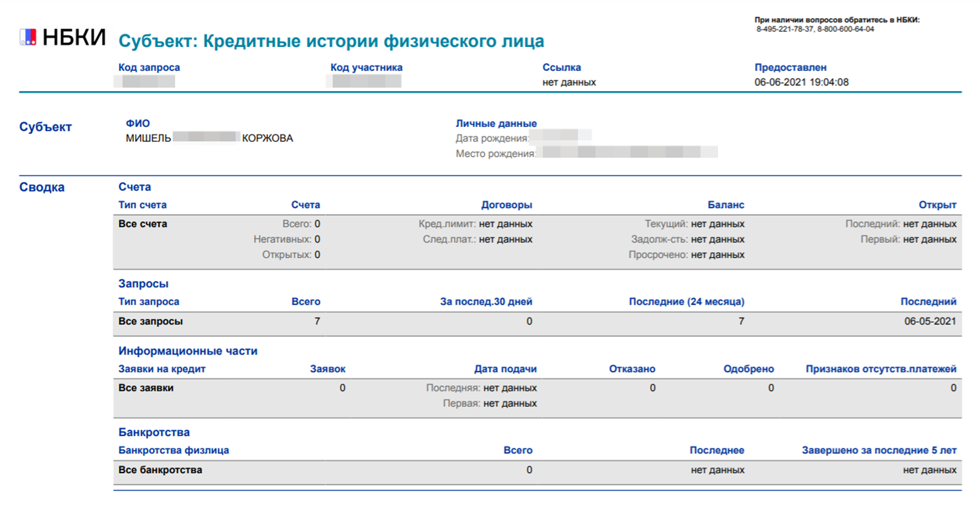This screenshot has height=516, width=980.
Task: Click the 'Информационные части' heading
Action: [x=188, y=351]
